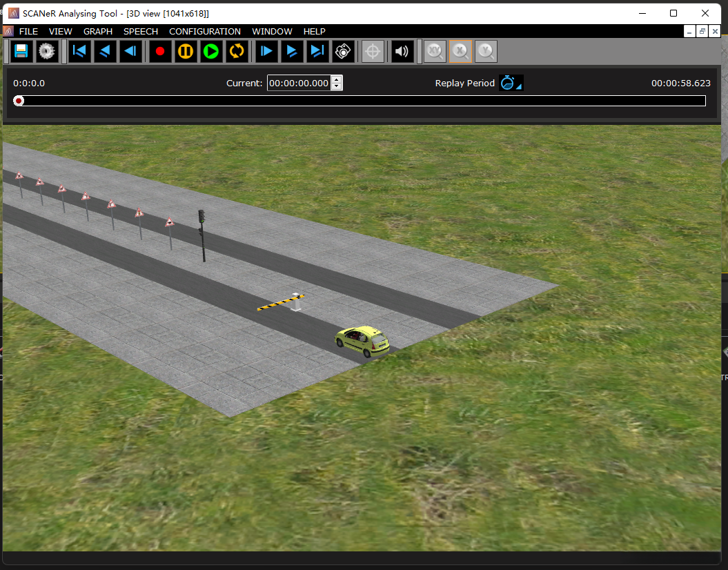Open the SPEECH menu
This screenshot has width=728, height=570.
(141, 32)
